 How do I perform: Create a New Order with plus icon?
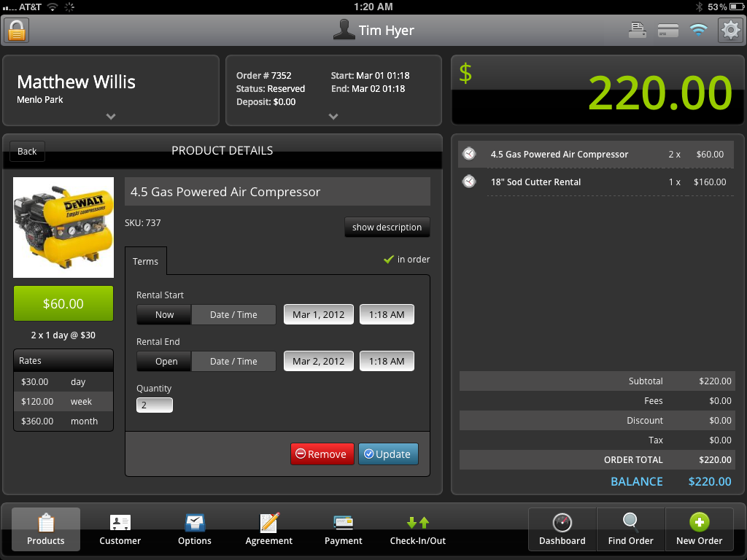pyautogui.click(x=700, y=529)
